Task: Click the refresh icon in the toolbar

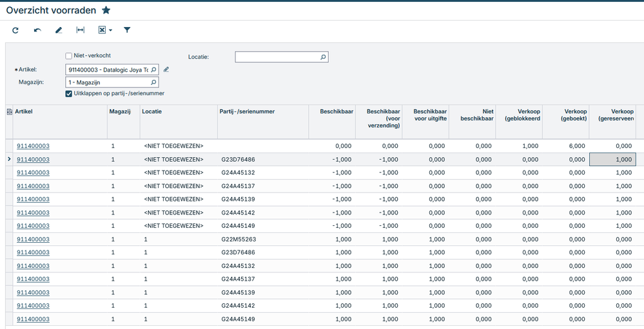Action: (15, 30)
